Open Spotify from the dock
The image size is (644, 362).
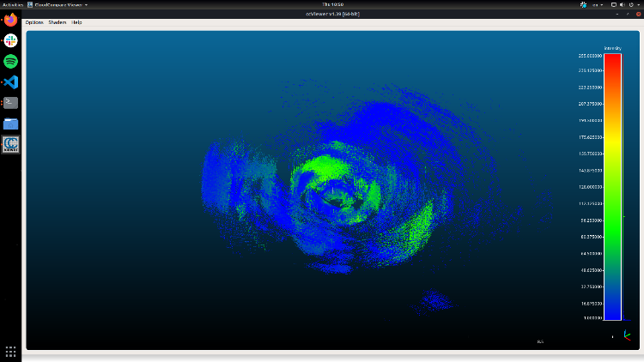(11, 61)
